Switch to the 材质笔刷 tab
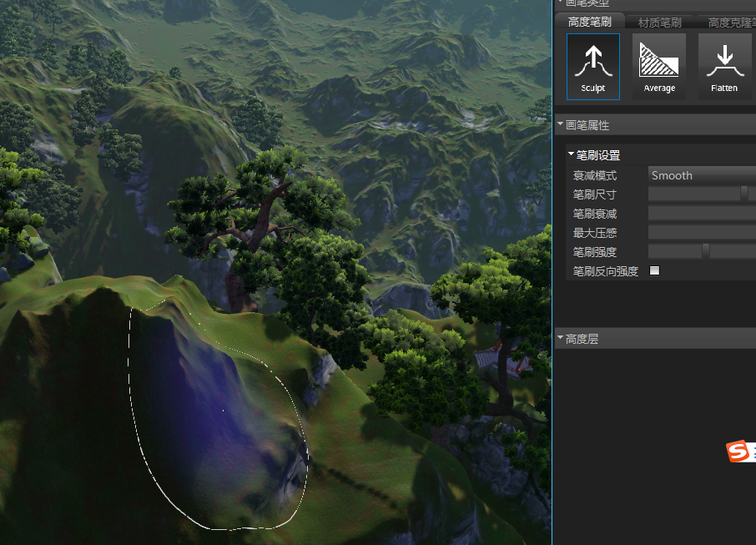The image size is (756, 545). point(659,23)
